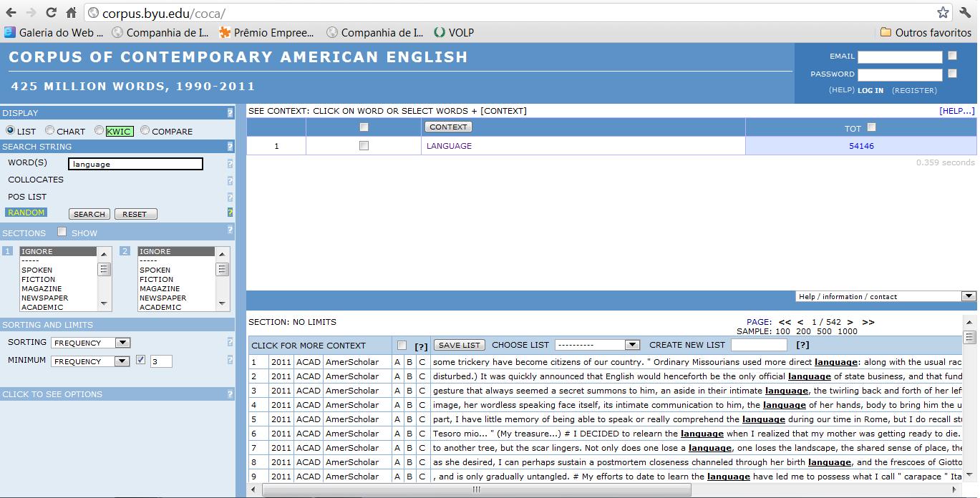Select FICTION in section list 1
980x498 pixels.
pyautogui.click(x=38, y=280)
